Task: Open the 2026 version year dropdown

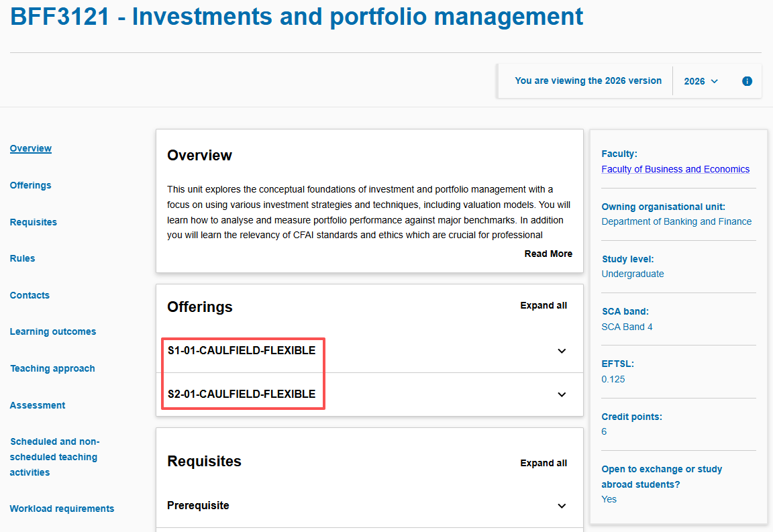Action: [x=701, y=81]
